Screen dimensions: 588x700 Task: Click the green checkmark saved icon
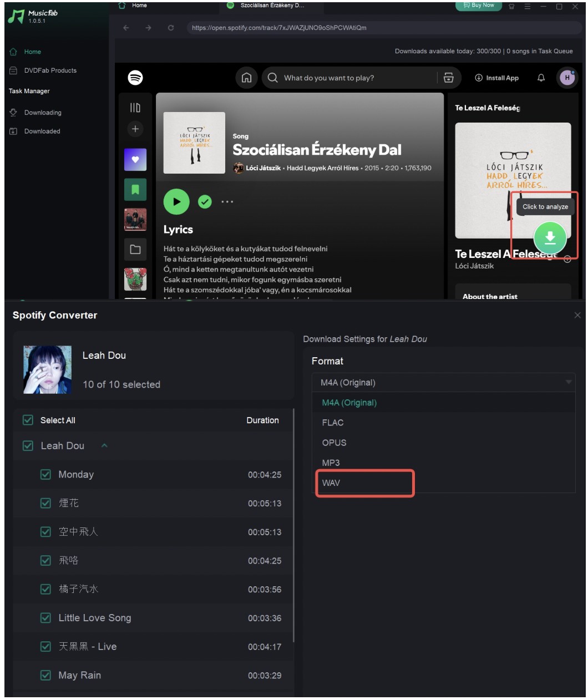[x=205, y=202]
